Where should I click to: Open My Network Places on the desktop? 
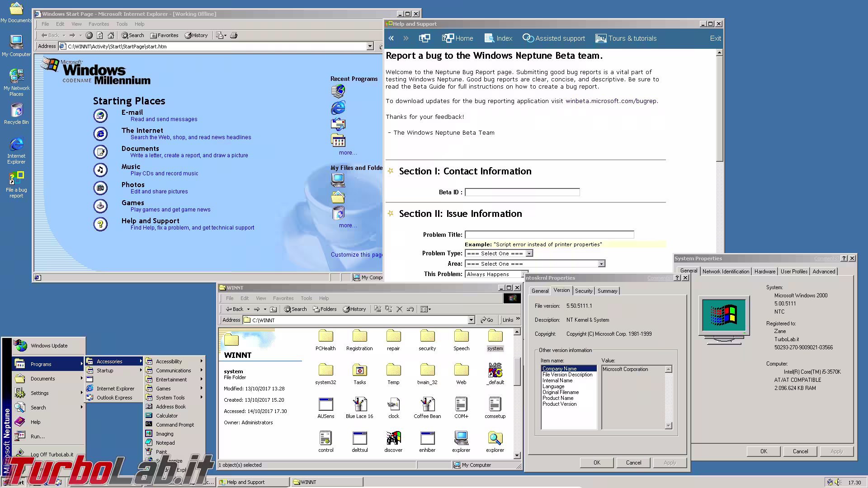point(16,82)
